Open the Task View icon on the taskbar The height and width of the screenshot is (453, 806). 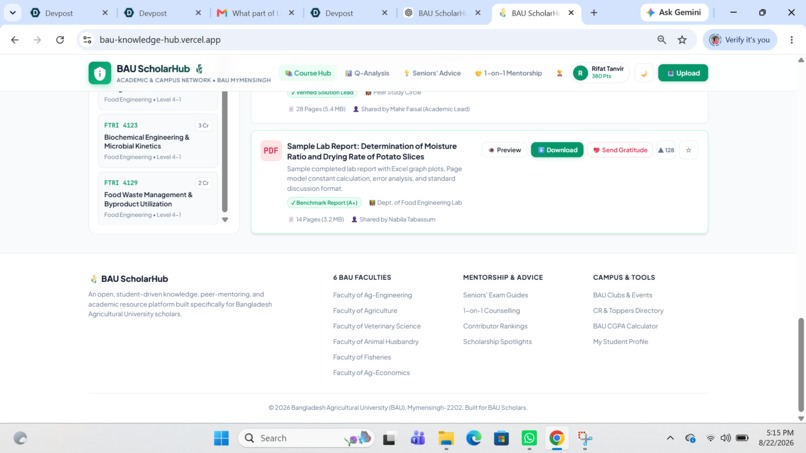[389, 439]
